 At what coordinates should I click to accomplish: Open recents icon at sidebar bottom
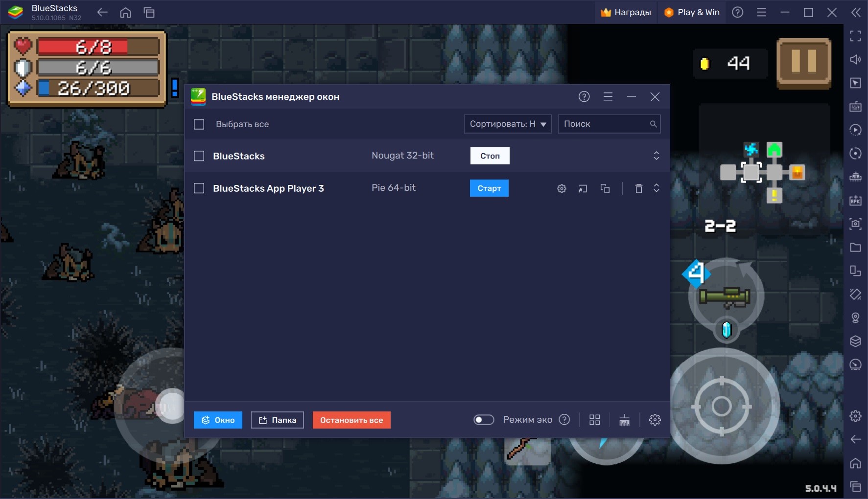pos(855,486)
